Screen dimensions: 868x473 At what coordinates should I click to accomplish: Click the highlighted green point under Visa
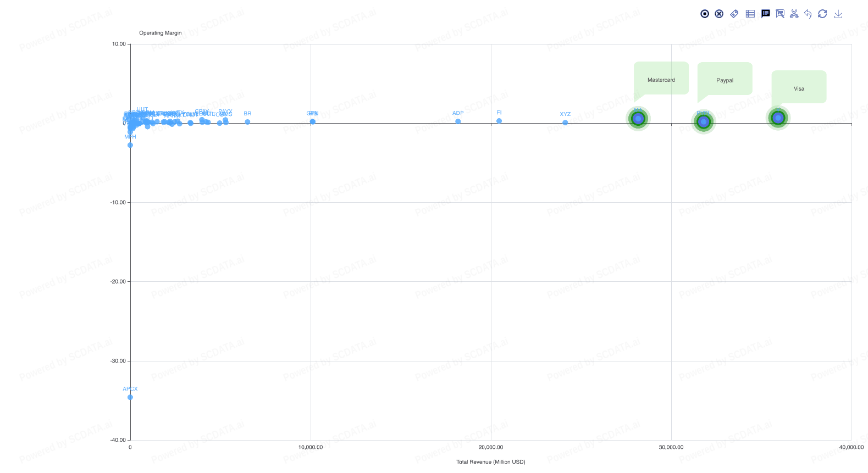778,118
